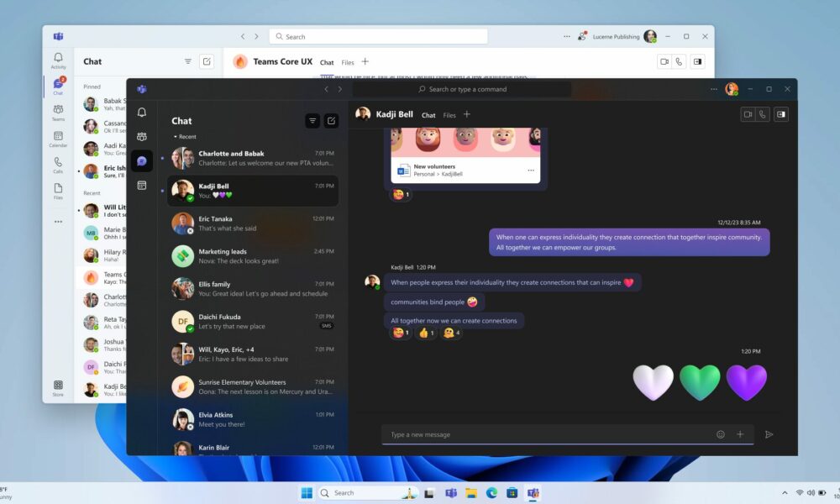This screenshot has width=840, height=504.
Task: Click plus attach icon in message box
Action: [740, 434]
